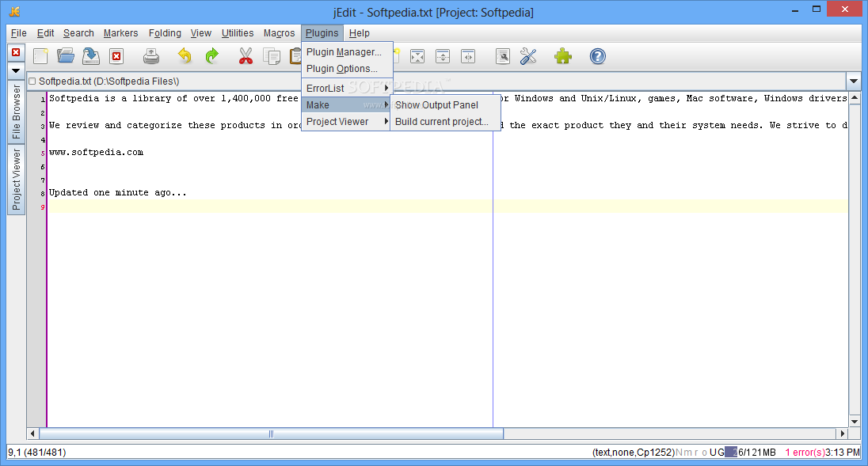Click the horizontal scrollbar left arrow
Image resolution: width=868 pixels, height=466 pixels.
32,434
